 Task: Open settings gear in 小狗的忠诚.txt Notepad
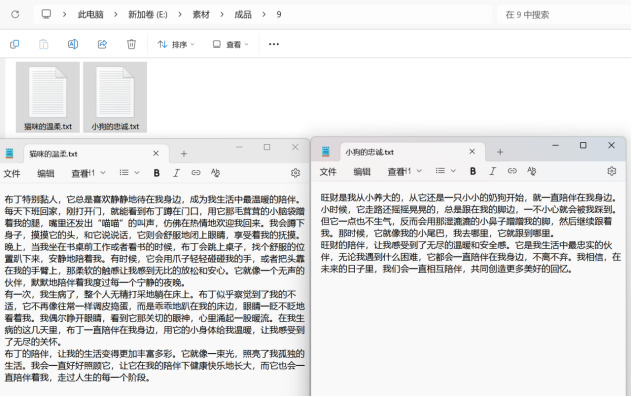click(611, 171)
